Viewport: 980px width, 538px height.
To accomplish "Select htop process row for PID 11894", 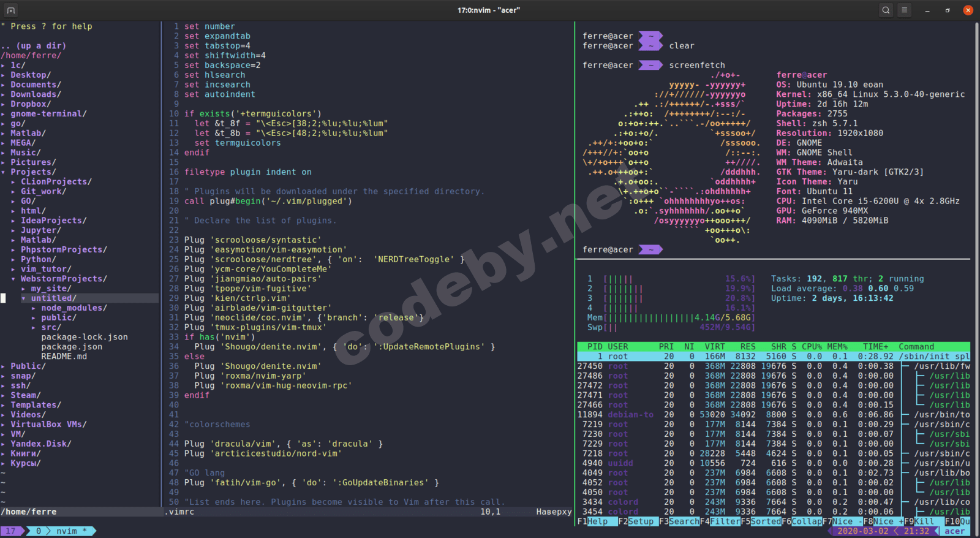I will pyautogui.click(x=774, y=415).
